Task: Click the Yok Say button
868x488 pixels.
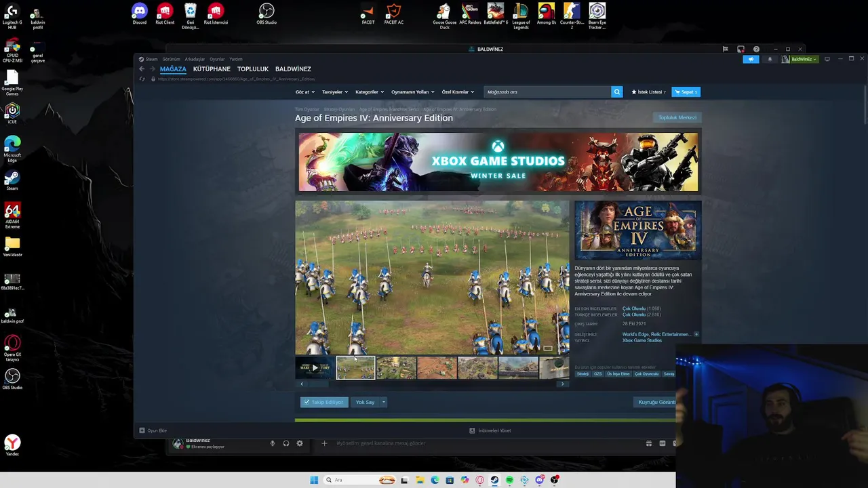Action: point(365,402)
